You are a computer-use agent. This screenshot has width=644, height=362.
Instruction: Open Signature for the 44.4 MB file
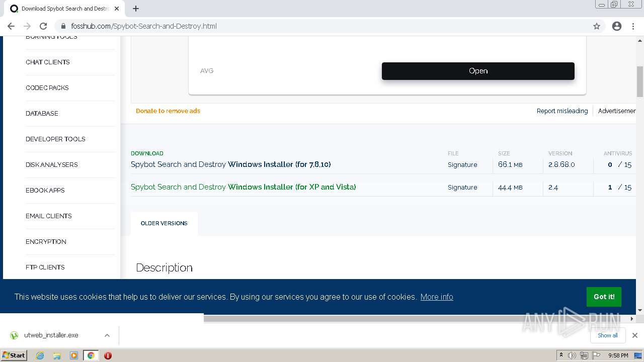tap(462, 188)
